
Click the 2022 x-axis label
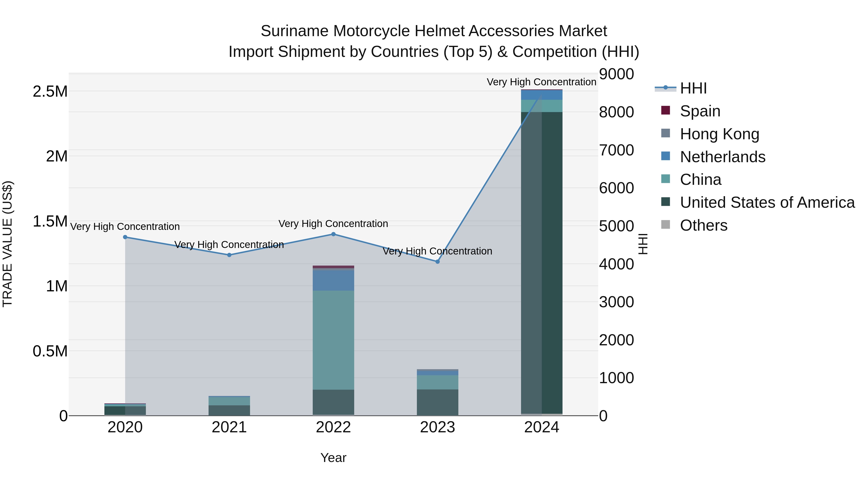pos(333,427)
